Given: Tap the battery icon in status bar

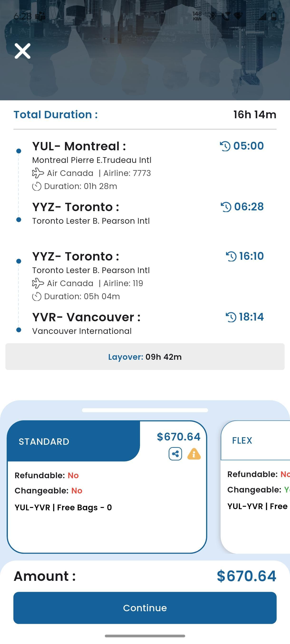Looking at the screenshot, I should [274, 16].
